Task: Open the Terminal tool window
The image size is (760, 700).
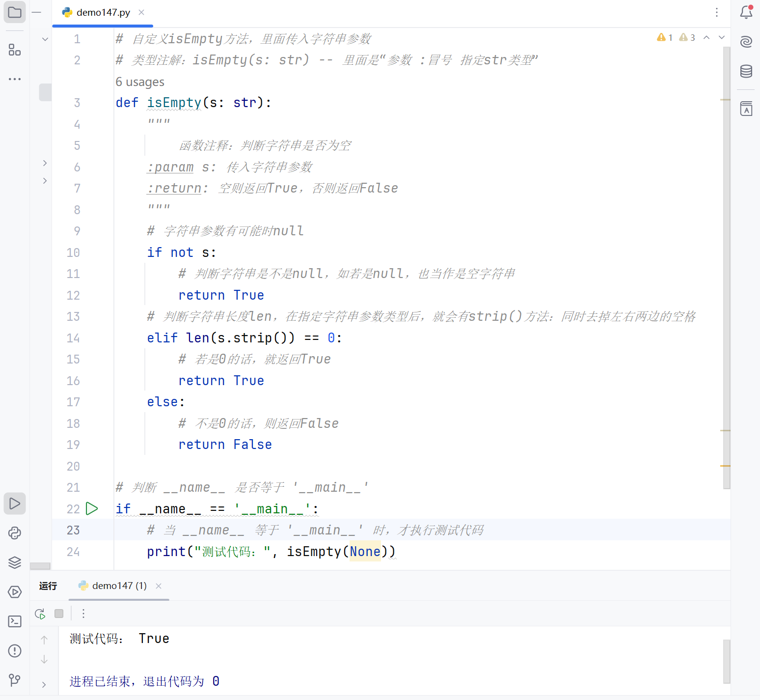Action: click(15, 621)
